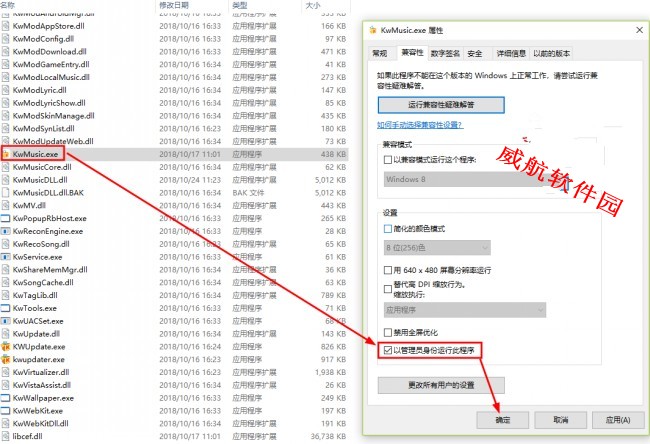Click the KwUACSet.exe file icon
Viewport: 650px width, 444px height.
coord(5,321)
